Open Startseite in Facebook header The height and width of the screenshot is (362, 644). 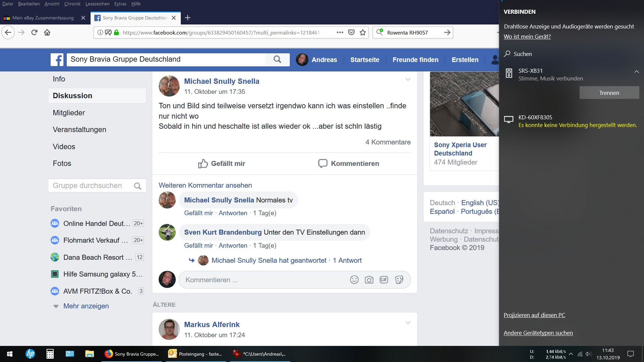[365, 60]
